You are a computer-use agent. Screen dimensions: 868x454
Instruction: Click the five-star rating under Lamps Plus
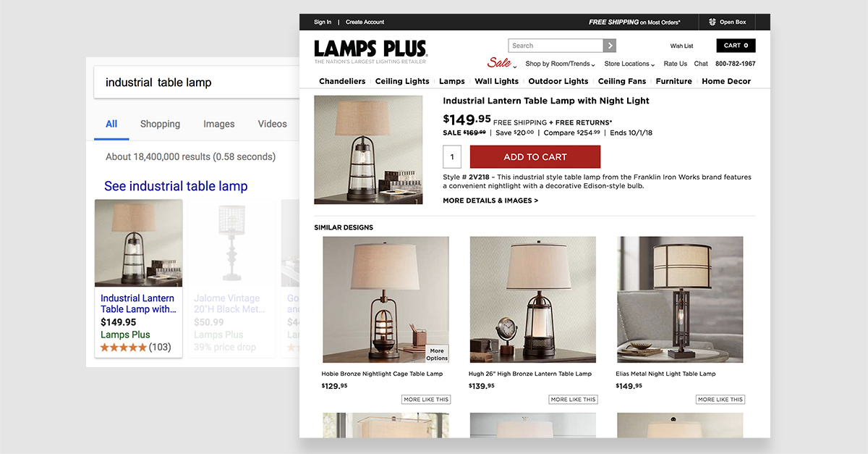pos(124,348)
